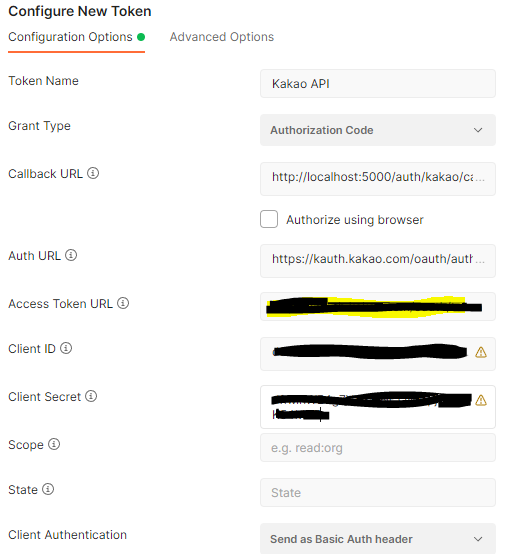The height and width of the screenshot is (554, 509).
Task: Select the Client Authentication label
Action: 67,535
